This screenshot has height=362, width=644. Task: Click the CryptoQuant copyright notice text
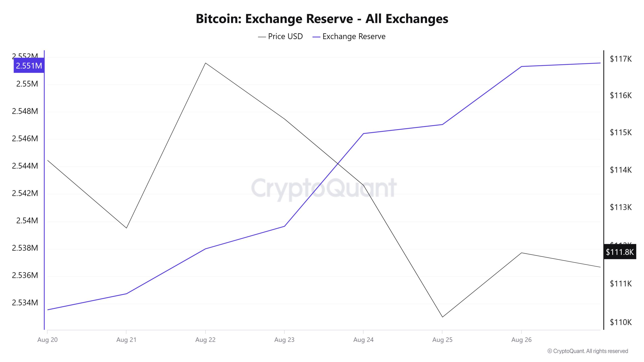click(588, 351)
